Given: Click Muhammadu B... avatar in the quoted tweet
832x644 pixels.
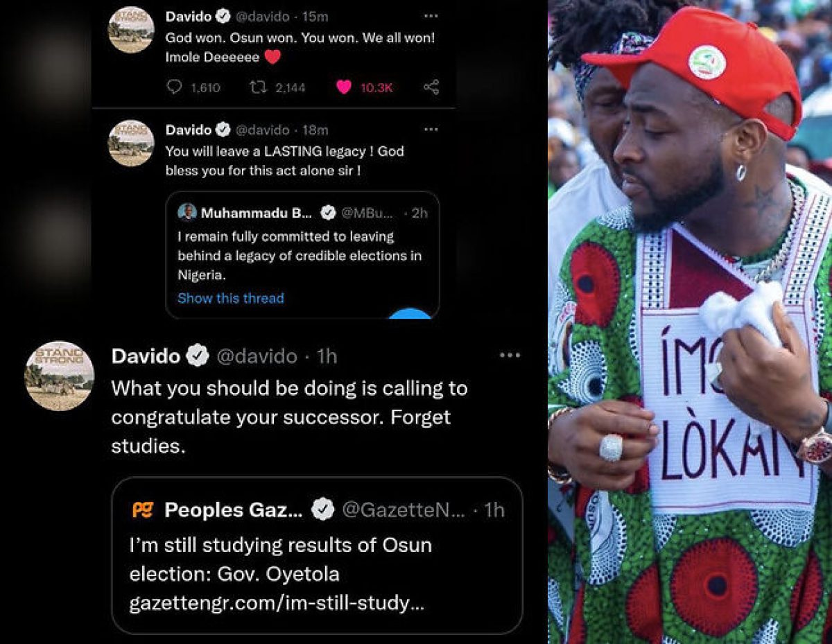Looking at the screenshot, I should pyautogui.click(x=187, y=212).
